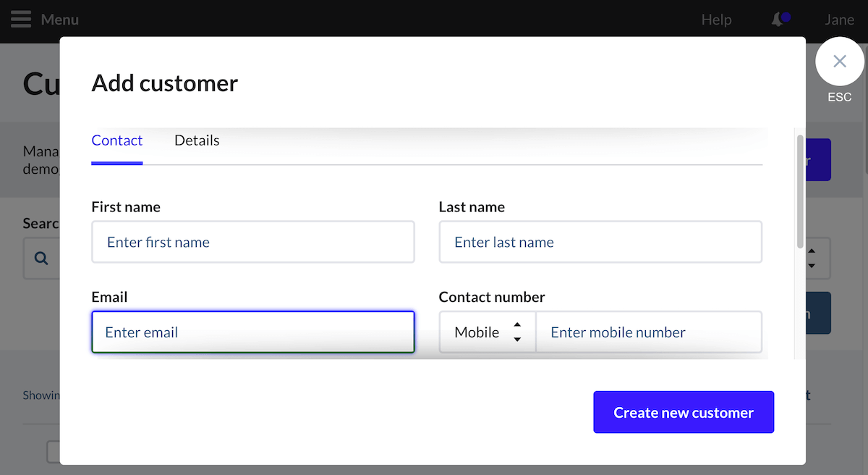Open the Help link in top bar

coord(717,20)
